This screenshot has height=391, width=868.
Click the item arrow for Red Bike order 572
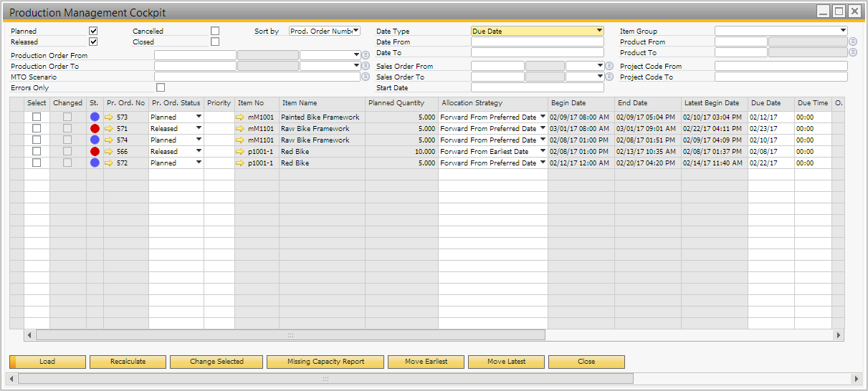pyautogui.click(x=240, y=163)
